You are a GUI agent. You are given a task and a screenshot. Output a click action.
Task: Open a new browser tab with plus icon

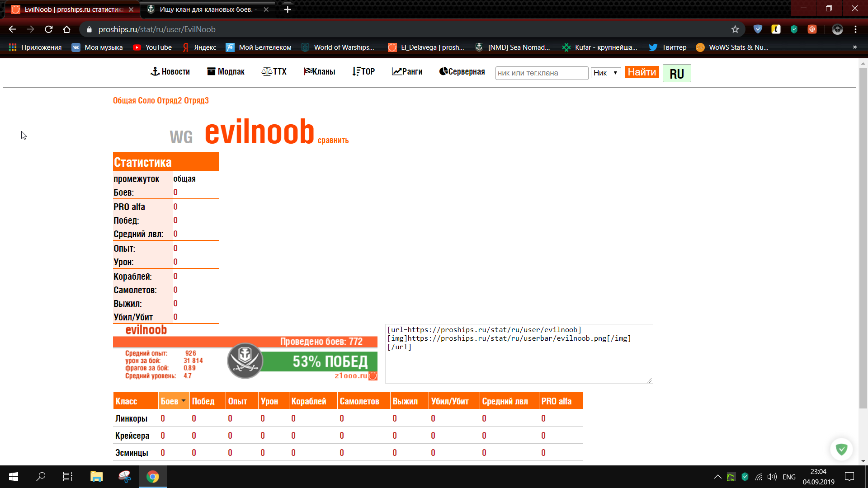point(288,9)
